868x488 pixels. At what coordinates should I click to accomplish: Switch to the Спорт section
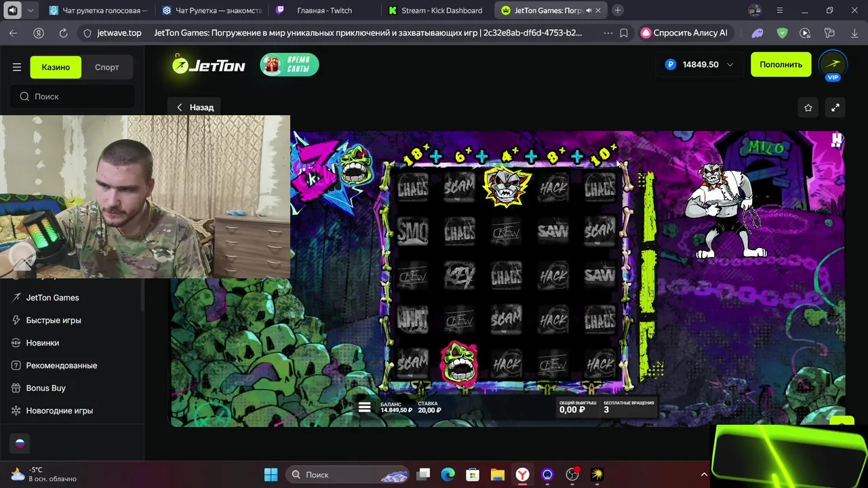[106, 67]
